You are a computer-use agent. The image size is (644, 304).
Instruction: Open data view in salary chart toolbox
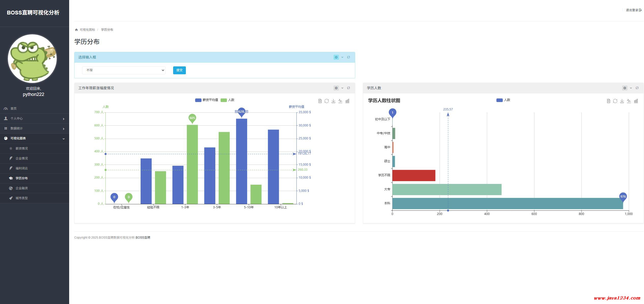point(320,101)
